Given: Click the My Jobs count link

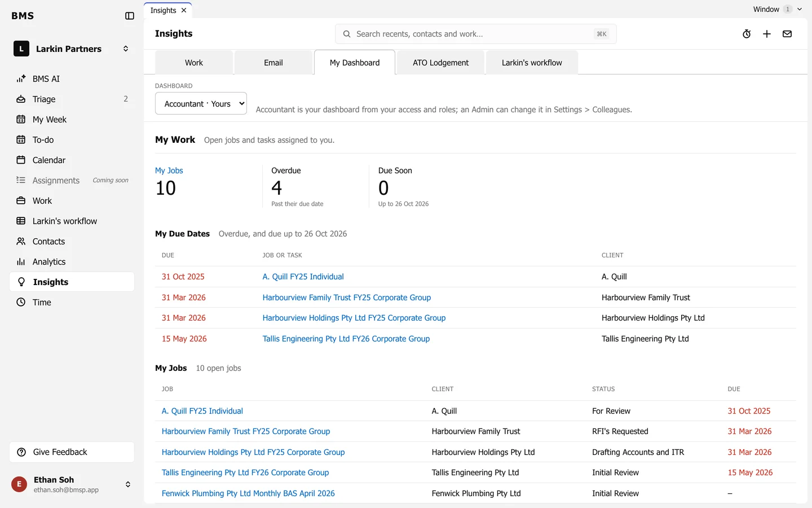Looking at the screenshot, I should 169,170.
